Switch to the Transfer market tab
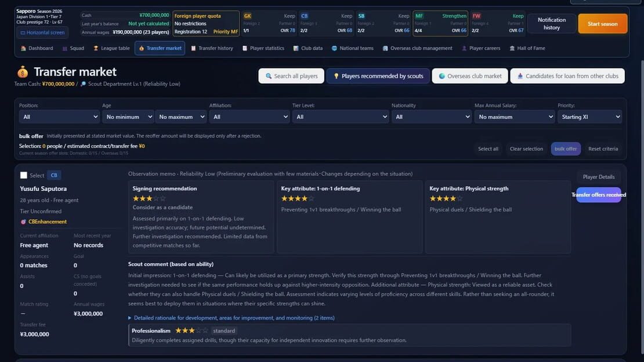The width and height of the screenshot is (644, 362). click(160, 49)
